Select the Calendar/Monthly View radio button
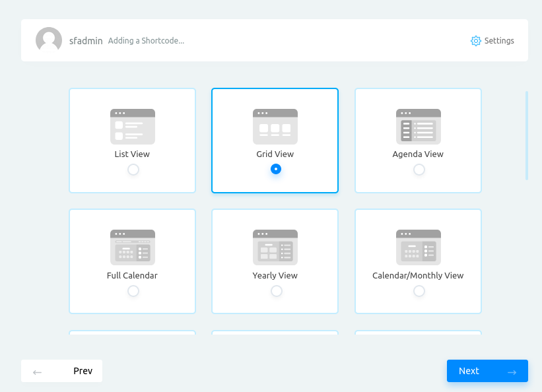The height and width of the screenshot is (392, 542). pos(419,291)
